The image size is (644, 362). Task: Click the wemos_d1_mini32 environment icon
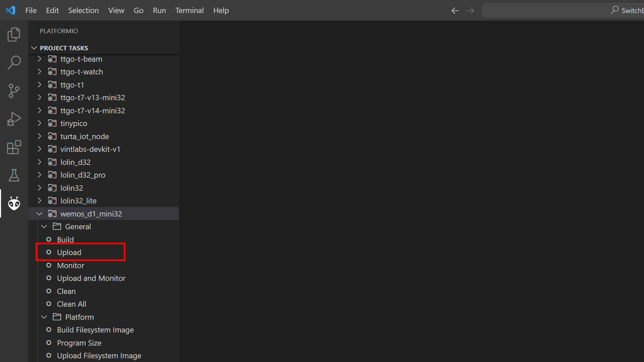pos(52,214)
